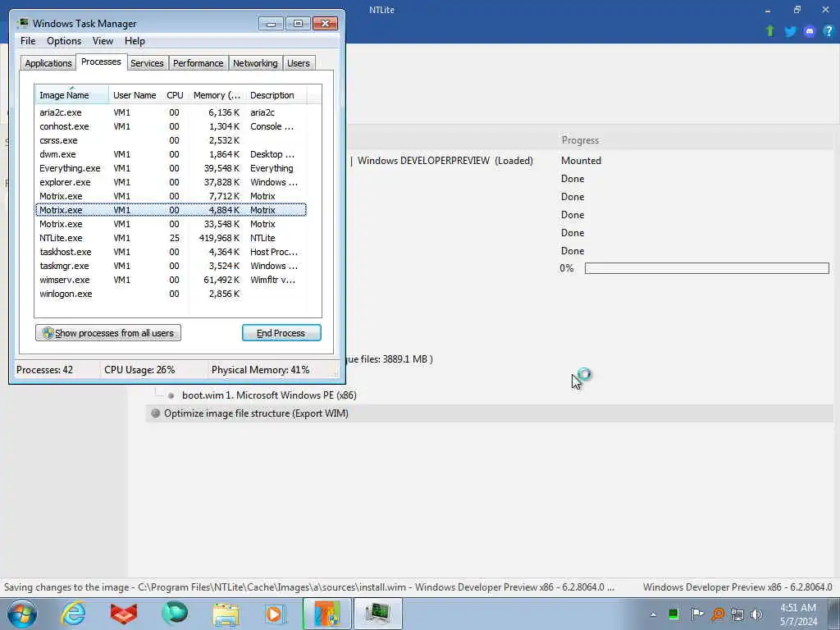This screenshot has height=630, width=840.
Task: Open NTLite Twitter icon
Action: click(x=790, y=31)
